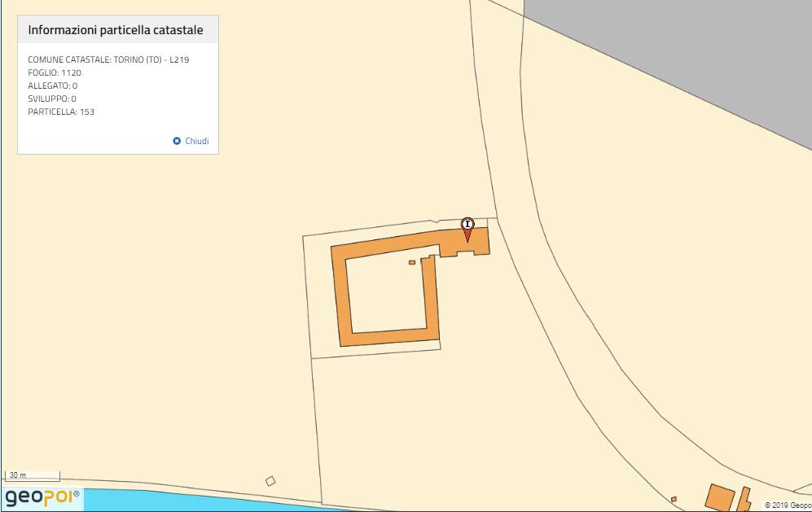Select the COMUNE CATASTALE: TORINO text line
Viewport: 812px width, 512px height.
(108, 59)
